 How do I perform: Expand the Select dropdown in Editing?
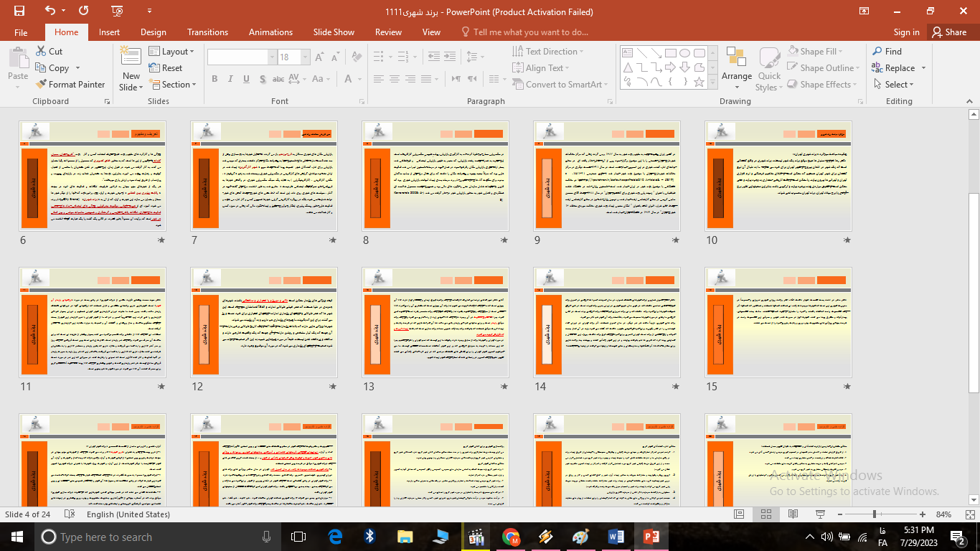(x=895, y=84)
